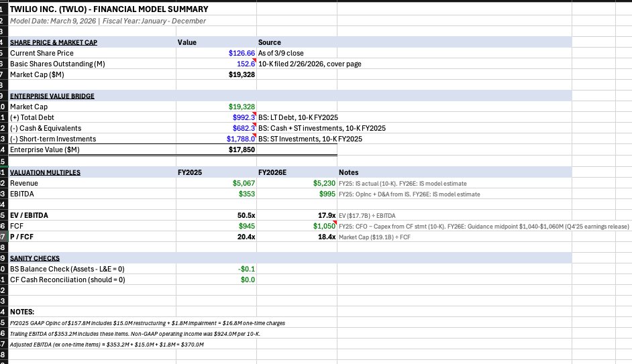Click the SHARE PRICE & MARKET CAP header
This screenshot has height=364, width=632.
tap(54, 42)
